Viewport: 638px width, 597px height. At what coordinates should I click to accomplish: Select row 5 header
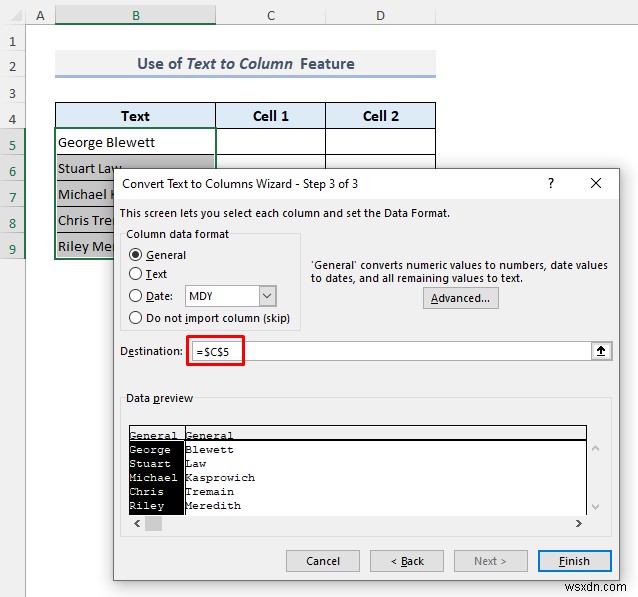pyautogui.click(x=13, y=145)
